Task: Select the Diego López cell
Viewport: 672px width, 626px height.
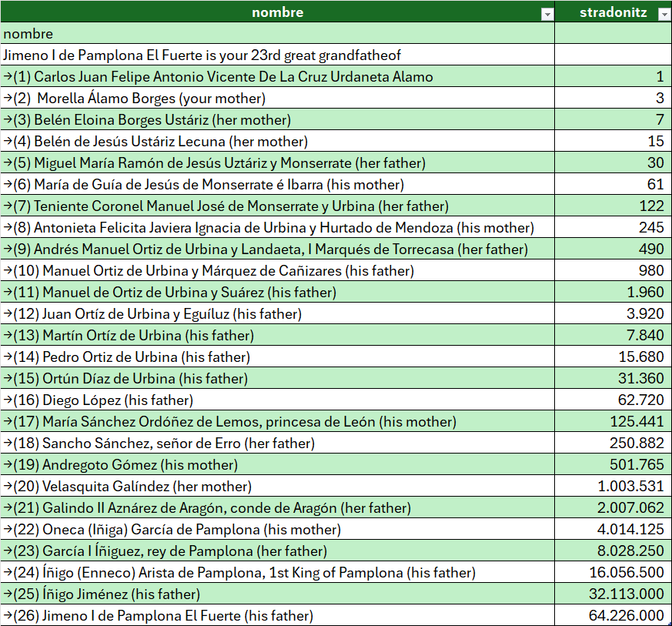Action: tap(278, 400)
